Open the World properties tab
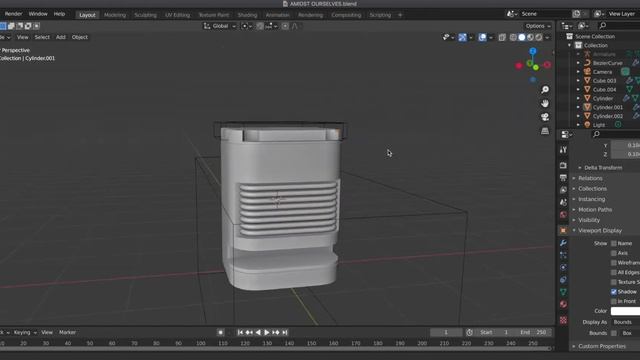Image resolution: width=640 pixels, height=360 pixels. point(563,214)
